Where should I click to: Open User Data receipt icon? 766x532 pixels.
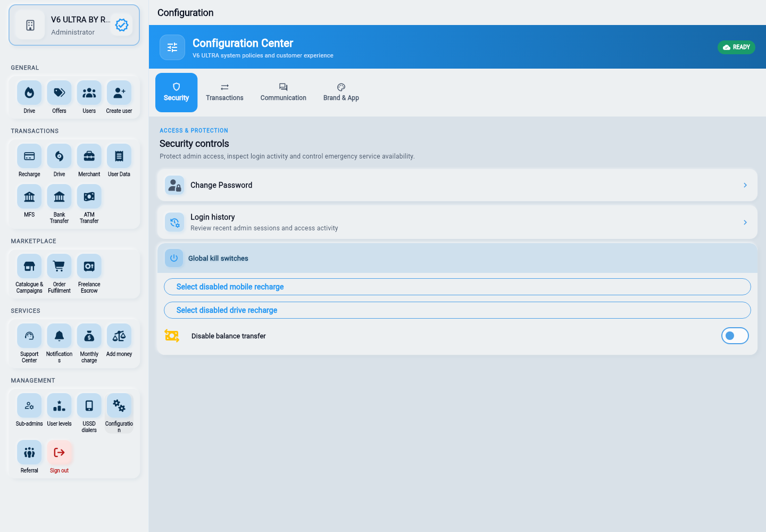tap(119, 156)
